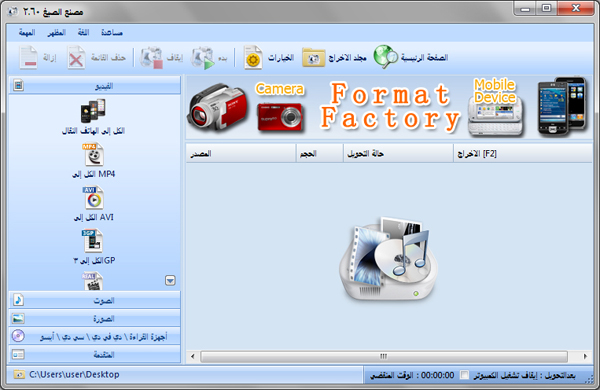Open the options gear icon in toolbar
The height and width of the screenshot is (390, 600).
click(x=253, y=58)
